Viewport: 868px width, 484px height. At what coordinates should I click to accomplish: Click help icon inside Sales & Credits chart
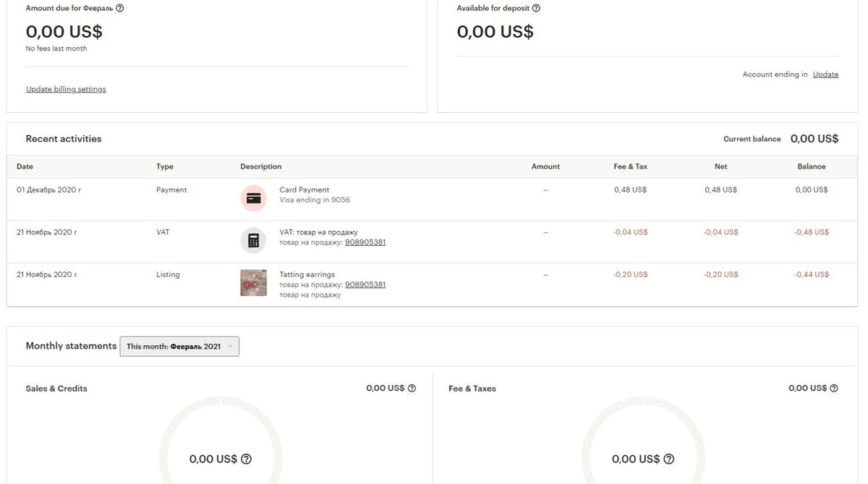(x=246, y=459)
